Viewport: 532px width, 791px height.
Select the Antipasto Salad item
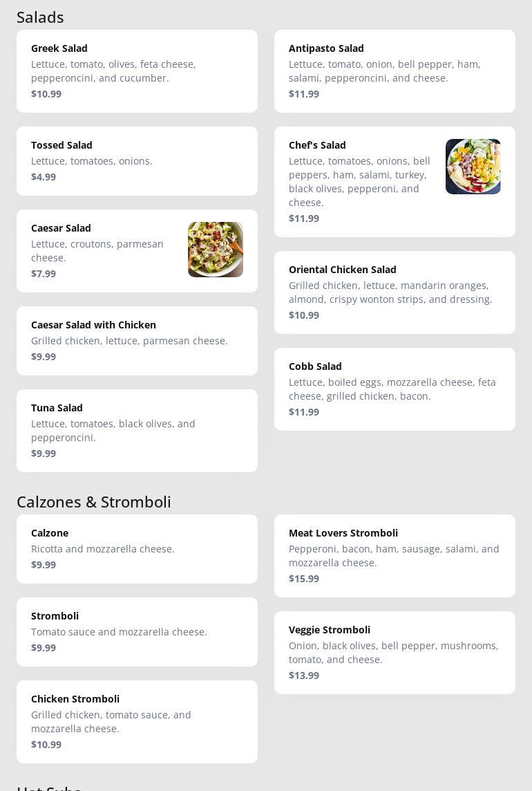tap(395, 71)
